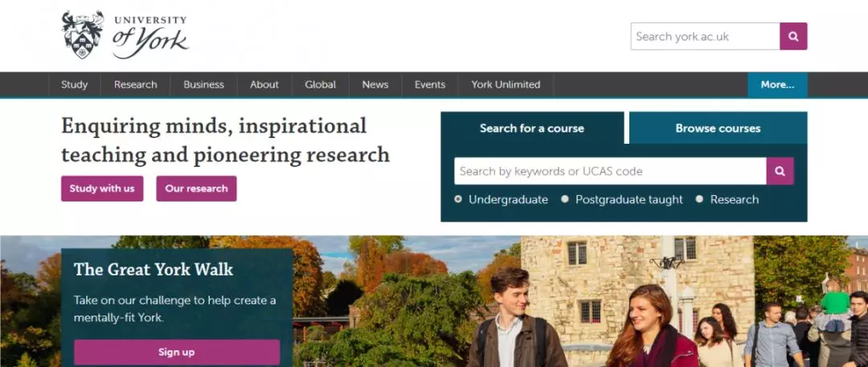Click the Study with us button

coord(102,188)
